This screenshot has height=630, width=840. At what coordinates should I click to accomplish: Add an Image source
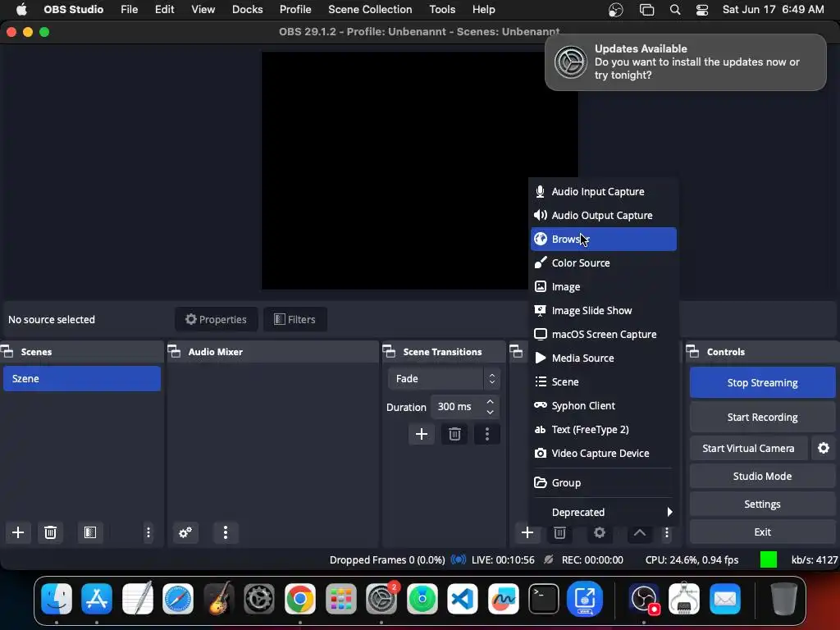coord(604,286)
